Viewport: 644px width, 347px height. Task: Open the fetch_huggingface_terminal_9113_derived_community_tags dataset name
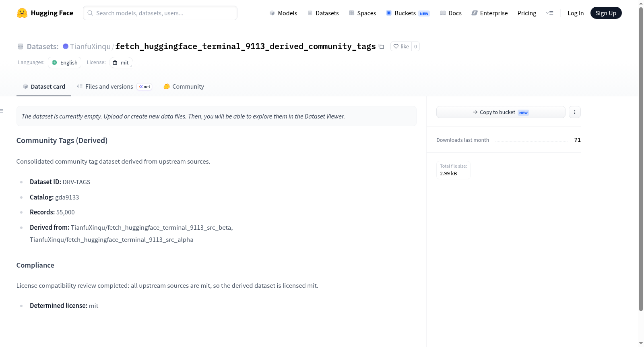(x=246, y=46)
